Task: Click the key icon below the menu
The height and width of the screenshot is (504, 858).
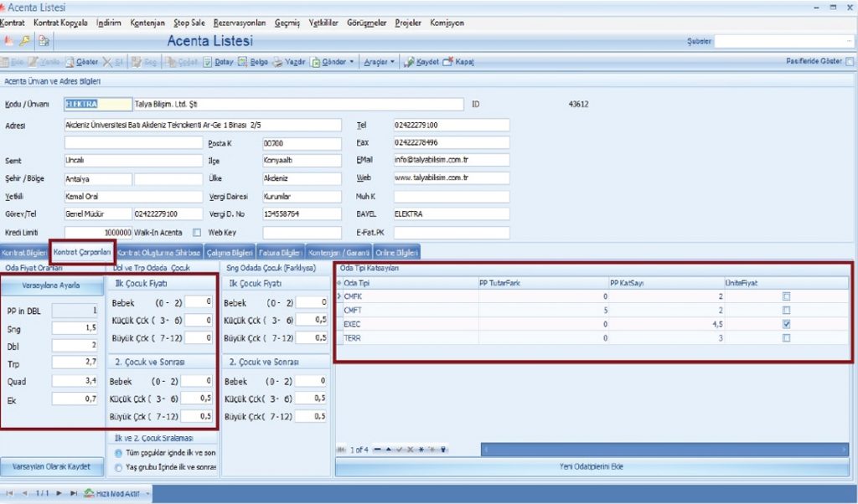Action: tap(26, 40)
